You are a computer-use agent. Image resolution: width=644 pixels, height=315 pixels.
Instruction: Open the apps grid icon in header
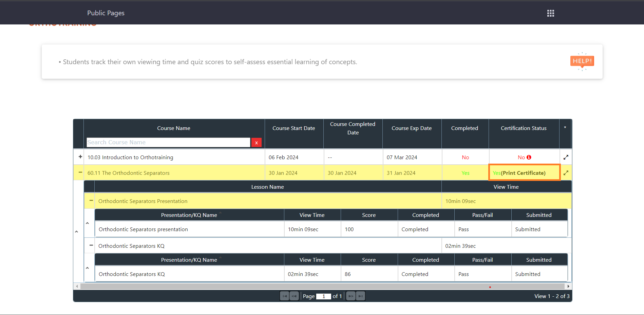[x=550, y=13]
